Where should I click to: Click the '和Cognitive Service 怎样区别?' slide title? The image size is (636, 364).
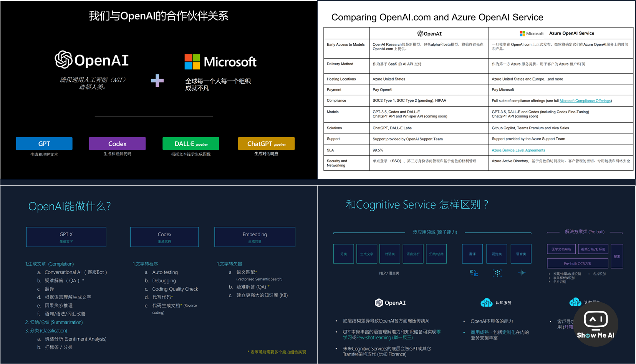(417, 204)
